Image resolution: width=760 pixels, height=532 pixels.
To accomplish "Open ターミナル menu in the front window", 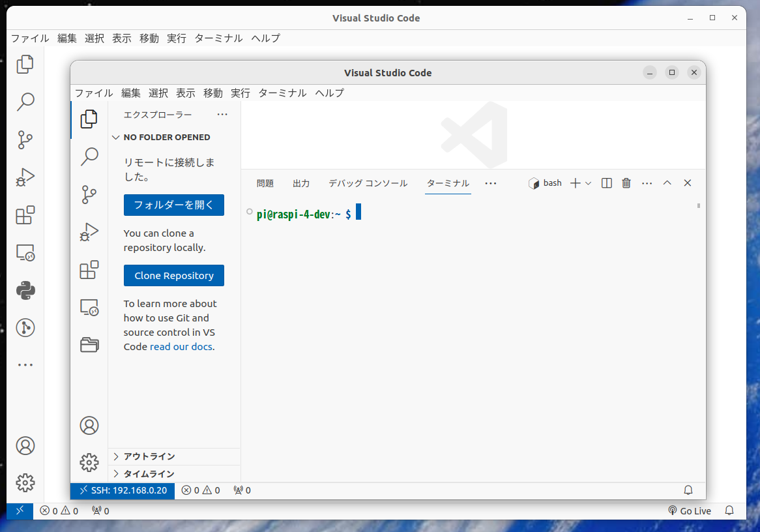I will pyautogui.click(x=282, y=93).
